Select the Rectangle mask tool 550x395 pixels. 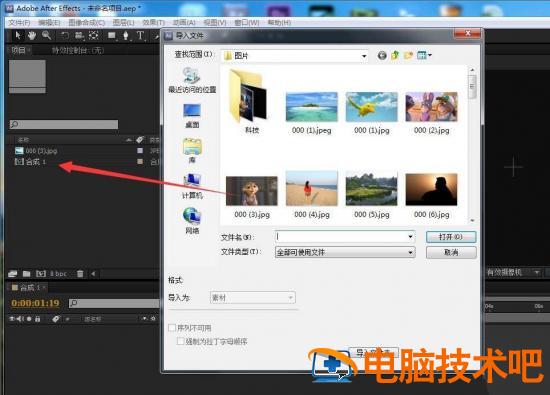coord(112,35)
